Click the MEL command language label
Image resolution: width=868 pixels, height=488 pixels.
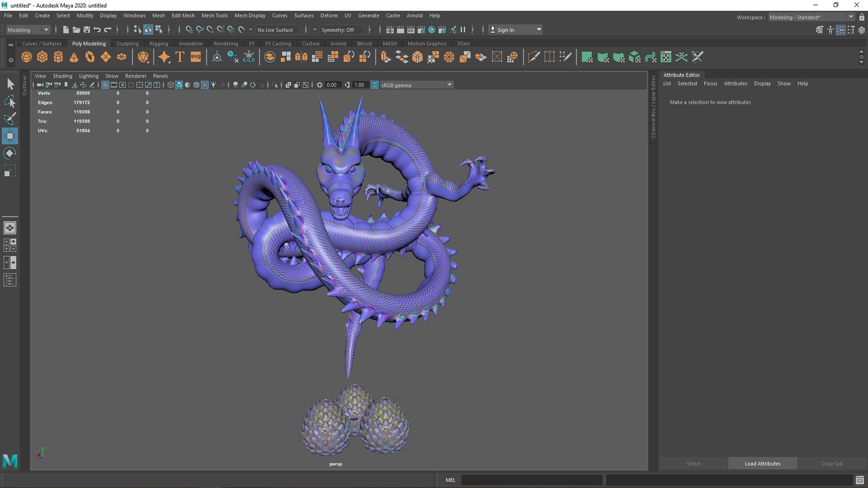point(450,480)
